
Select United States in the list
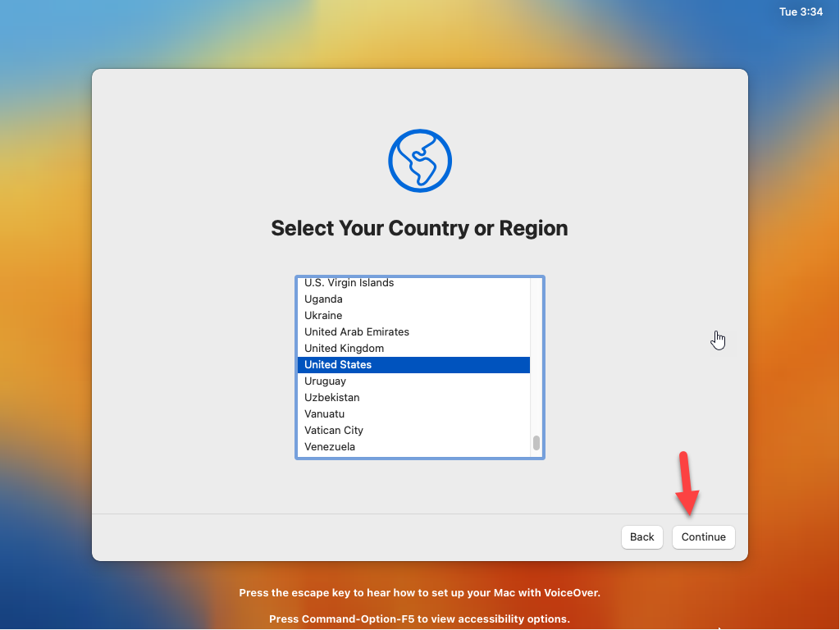click(x=413, y=365)
